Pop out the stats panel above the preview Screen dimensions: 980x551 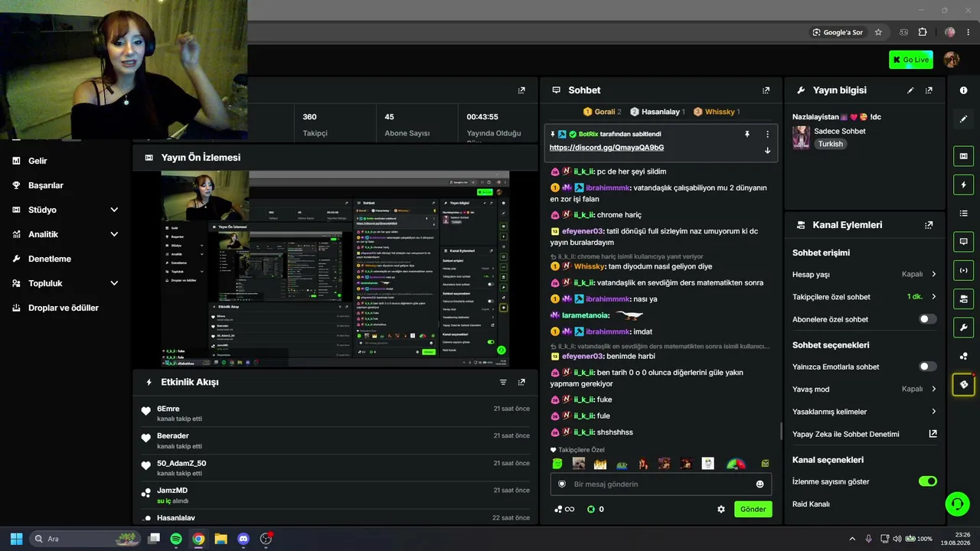521,90
